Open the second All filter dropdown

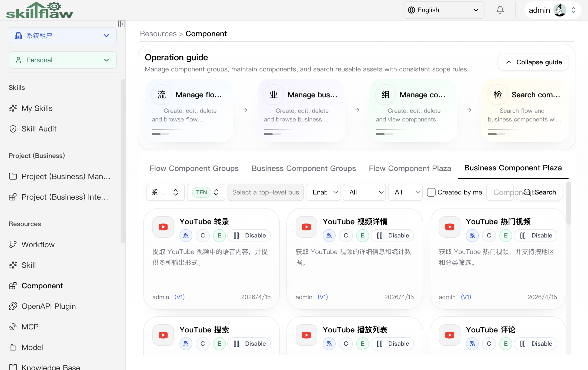pyautogui.click(x=405, y=192)
